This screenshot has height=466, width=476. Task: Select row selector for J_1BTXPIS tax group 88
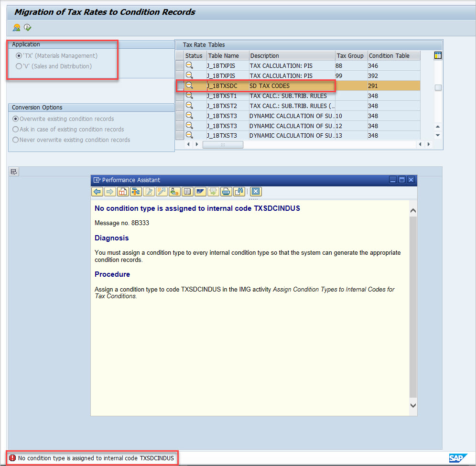click(x=180, y=65)
